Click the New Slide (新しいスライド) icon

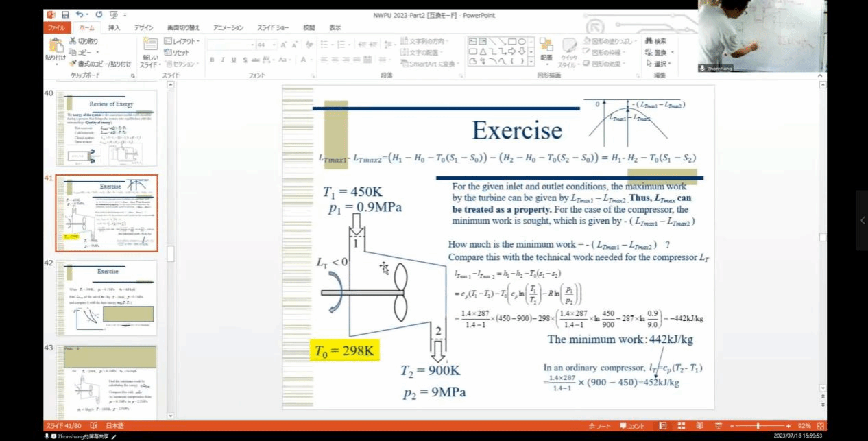pos(149,46)
